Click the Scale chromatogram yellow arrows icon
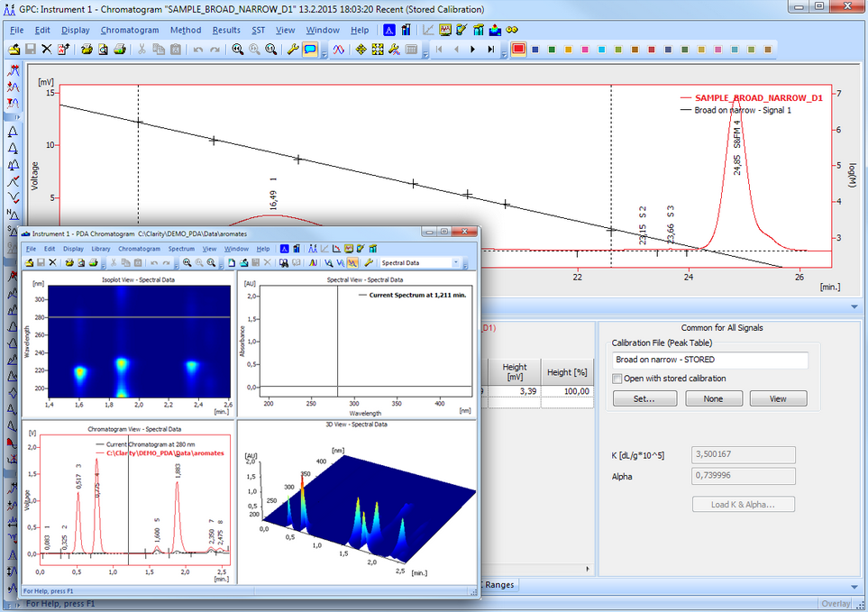868x612 pixels. tap(378, 50)
